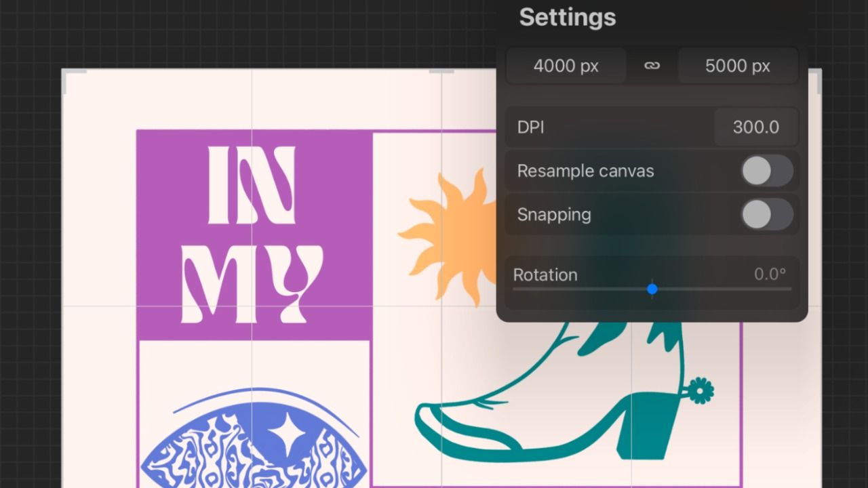The width and height of the screenshot is (868, 488).
Task: Tap the chain link icon between dimension fields
Action: pos(652,65)
